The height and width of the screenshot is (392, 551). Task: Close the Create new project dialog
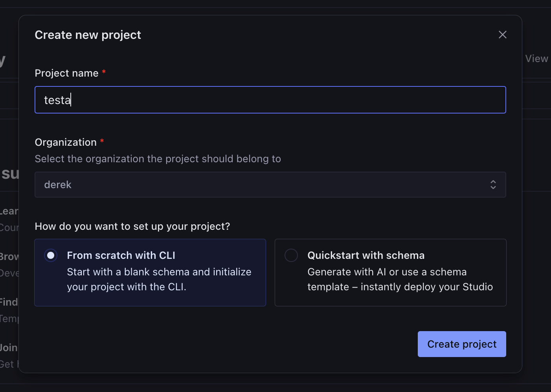(x=502, y=35)
